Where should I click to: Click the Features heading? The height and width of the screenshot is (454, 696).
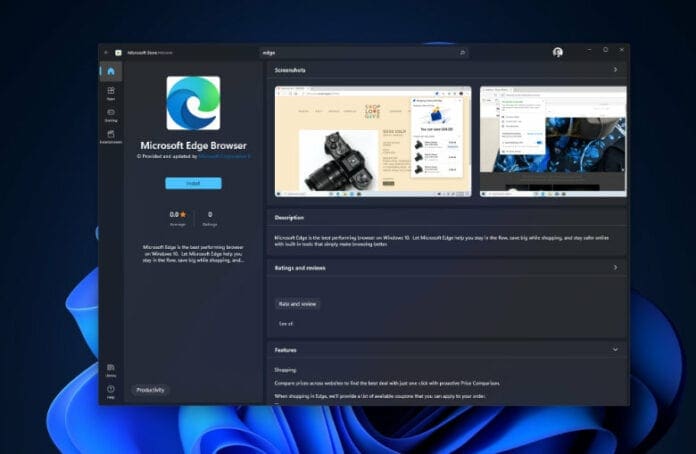click(x=285, y=350)
